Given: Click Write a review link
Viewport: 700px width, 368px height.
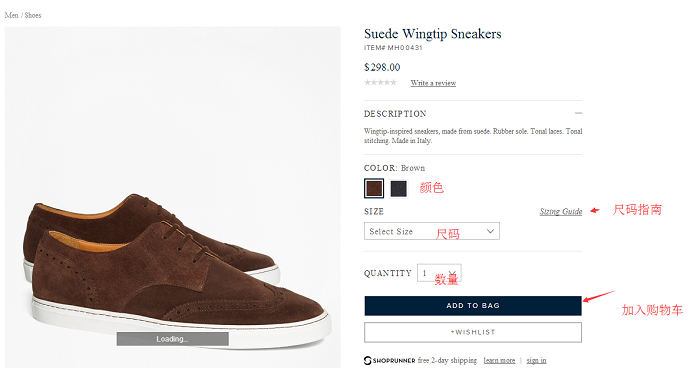Looking at the screenshot, I should pyautogui.click(x=433, y=83).
